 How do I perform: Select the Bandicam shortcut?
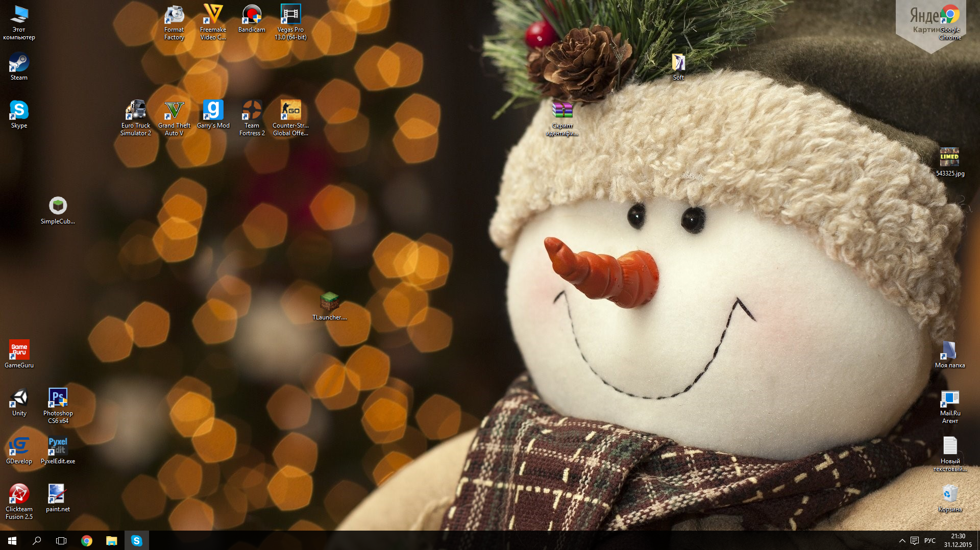click(x=252, y=19)
